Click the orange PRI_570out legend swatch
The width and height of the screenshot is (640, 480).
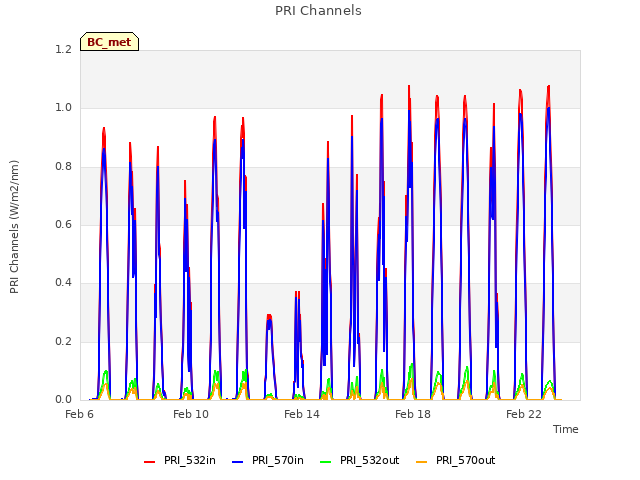coord(422,461)
